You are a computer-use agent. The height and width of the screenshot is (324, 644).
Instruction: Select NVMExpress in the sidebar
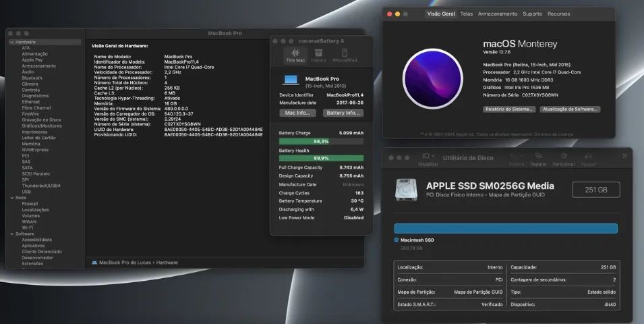pyautogui.click(x=35, y=150)
